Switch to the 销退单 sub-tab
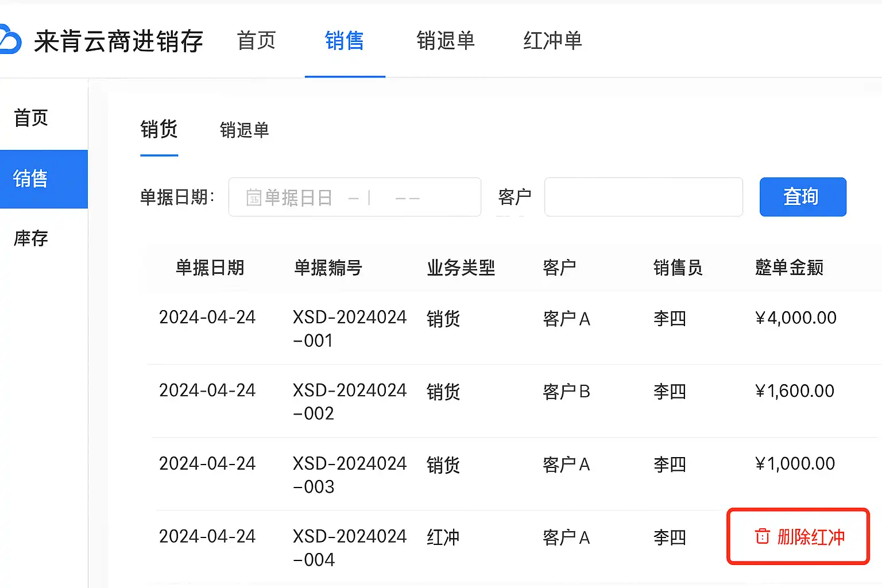Screen dimensions: 882x588 click(244, 130)
